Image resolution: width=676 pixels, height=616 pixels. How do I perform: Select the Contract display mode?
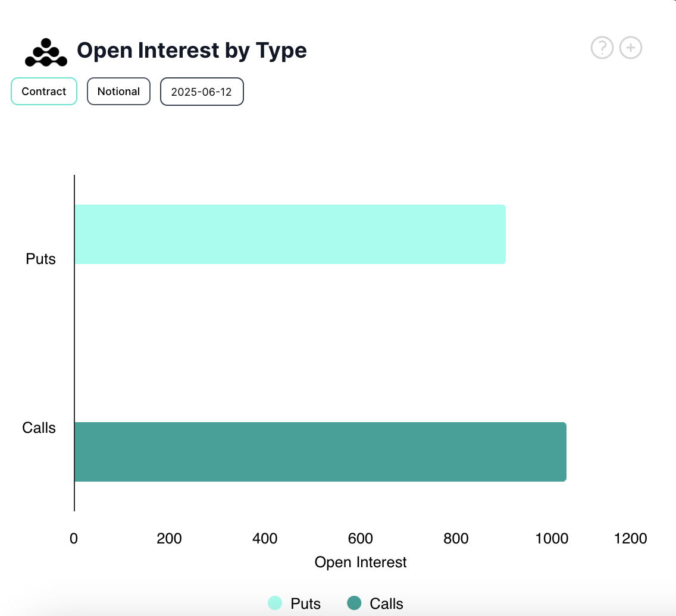coord(43,91)
